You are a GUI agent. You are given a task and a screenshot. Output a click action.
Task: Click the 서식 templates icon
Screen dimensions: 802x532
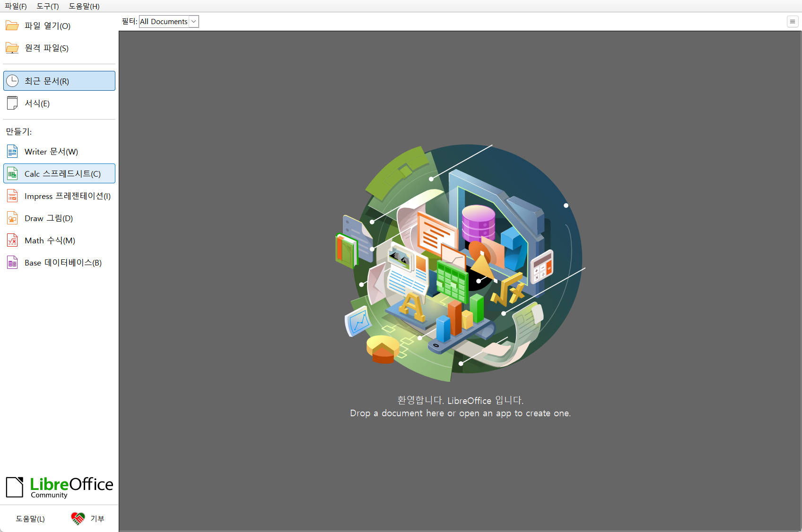[12, 103]
